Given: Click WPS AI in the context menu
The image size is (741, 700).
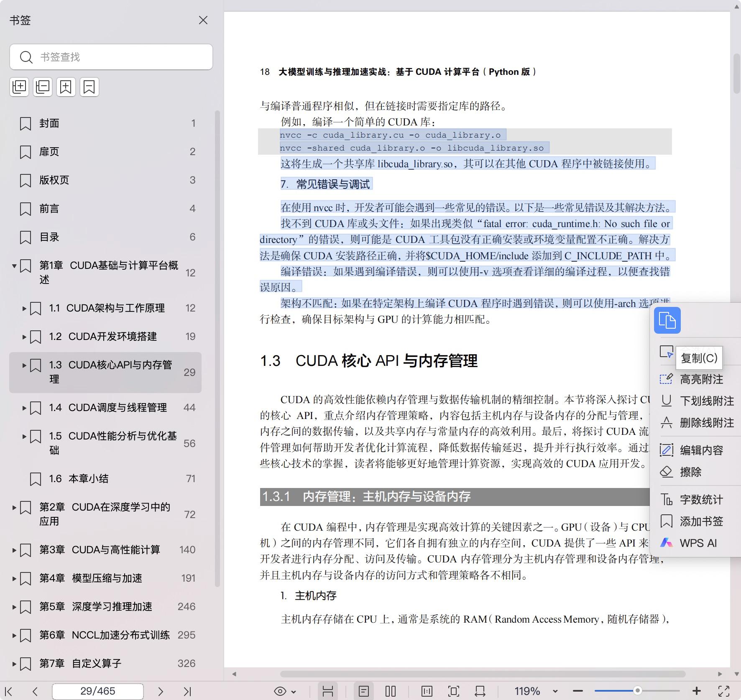Looking at the screenshot, I should [698, 543].
